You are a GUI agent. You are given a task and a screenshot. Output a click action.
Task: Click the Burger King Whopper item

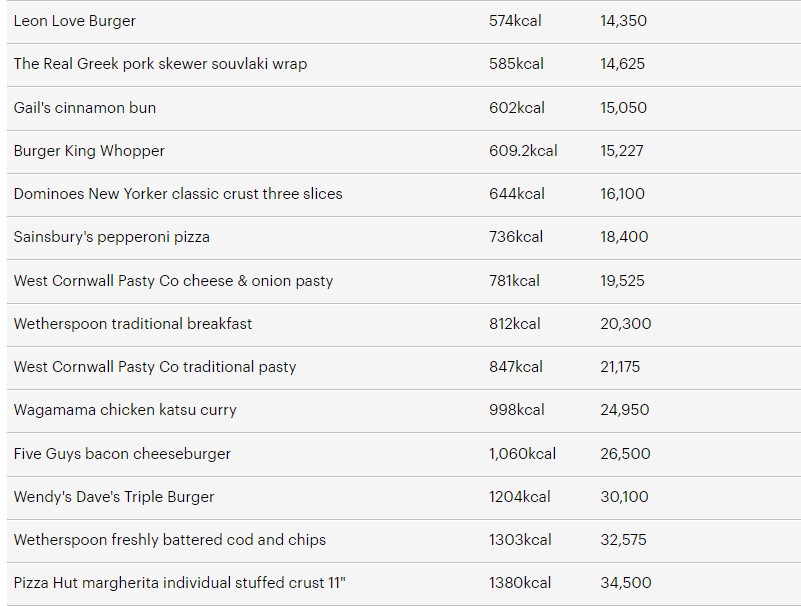coord(89,151)
